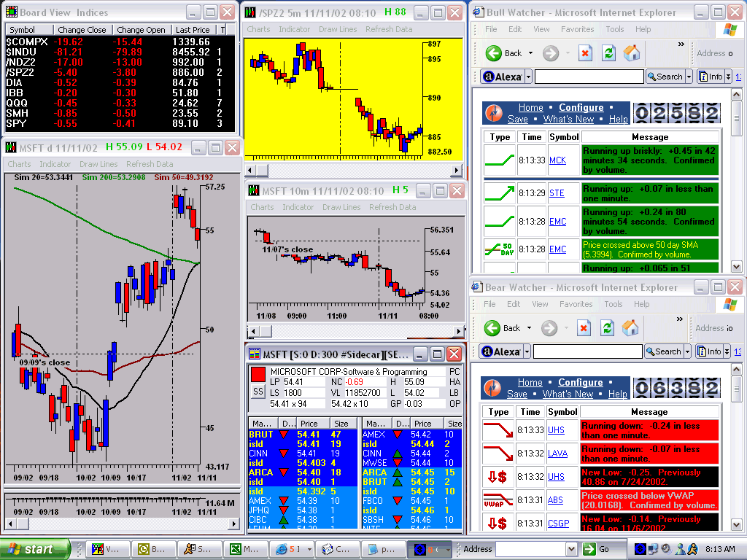Click Back arrow in Bear Watcher browser
This screenshot has width=747, height=560.
pyautogui.click(x=492, y=327)
